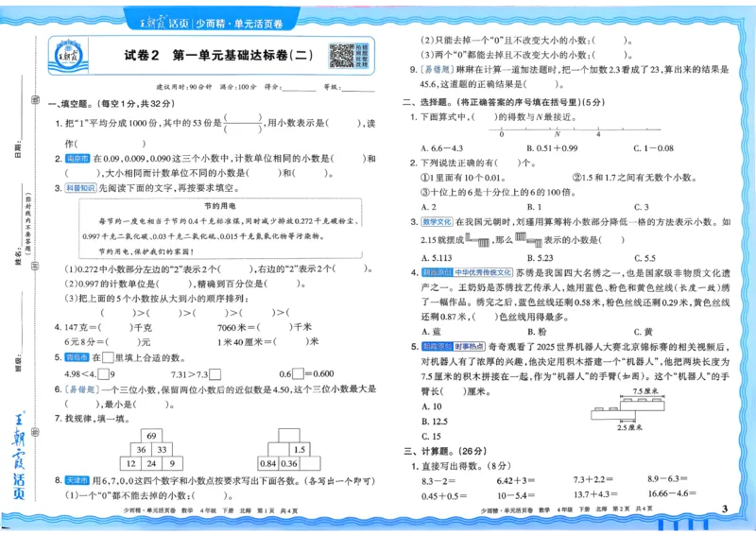
Task: Click the vertical 王朝霞活页 logo in the margin
Action: tap(19, 455)
